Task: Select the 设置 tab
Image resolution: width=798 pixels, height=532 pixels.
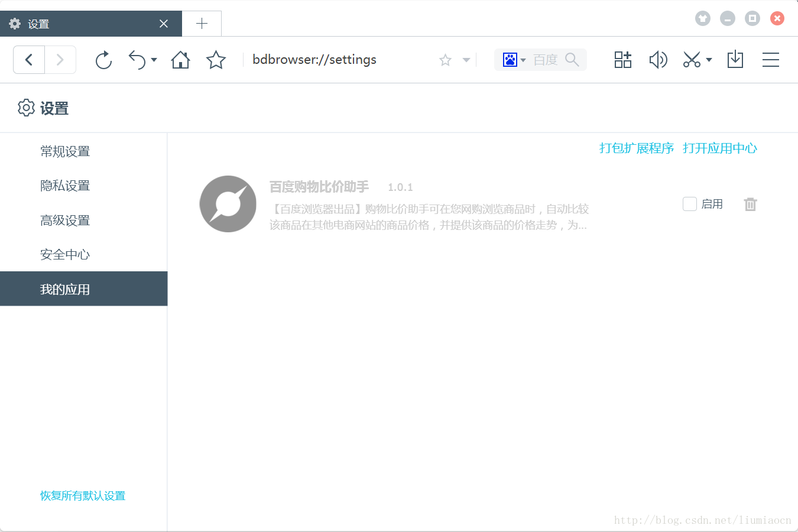Action: [91, 24]
